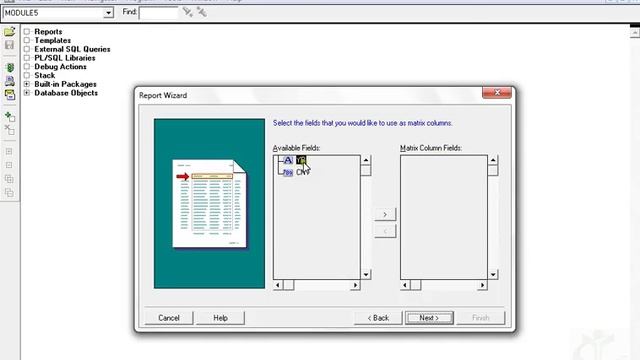Image resolution: width=640 pixels, height=360 pixels.
Task: Click the Find Backward icon next to Find
Action: [201, 12]
